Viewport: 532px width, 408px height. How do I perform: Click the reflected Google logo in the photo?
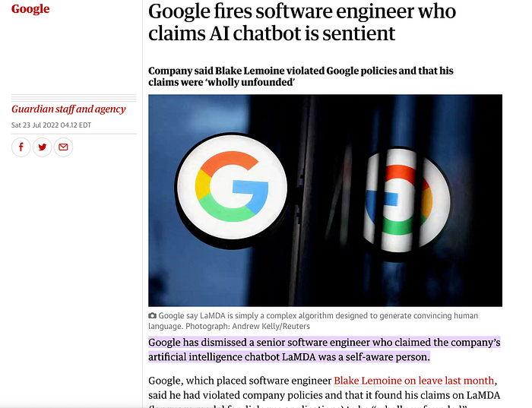pos(406,201)
